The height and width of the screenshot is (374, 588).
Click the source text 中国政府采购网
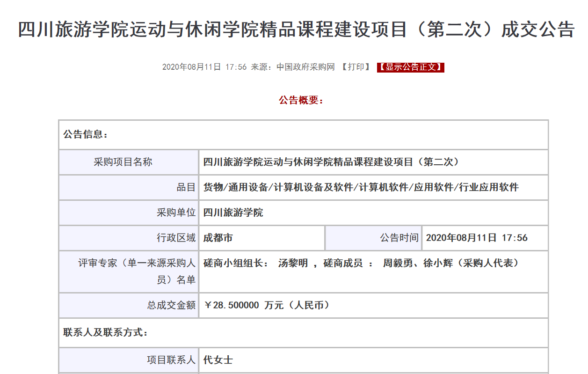click(x=306, y=67)
